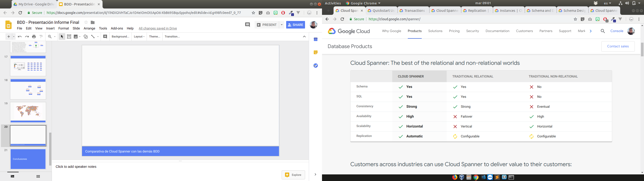Expand the new slide dropdown arrow

click(14, 37)
